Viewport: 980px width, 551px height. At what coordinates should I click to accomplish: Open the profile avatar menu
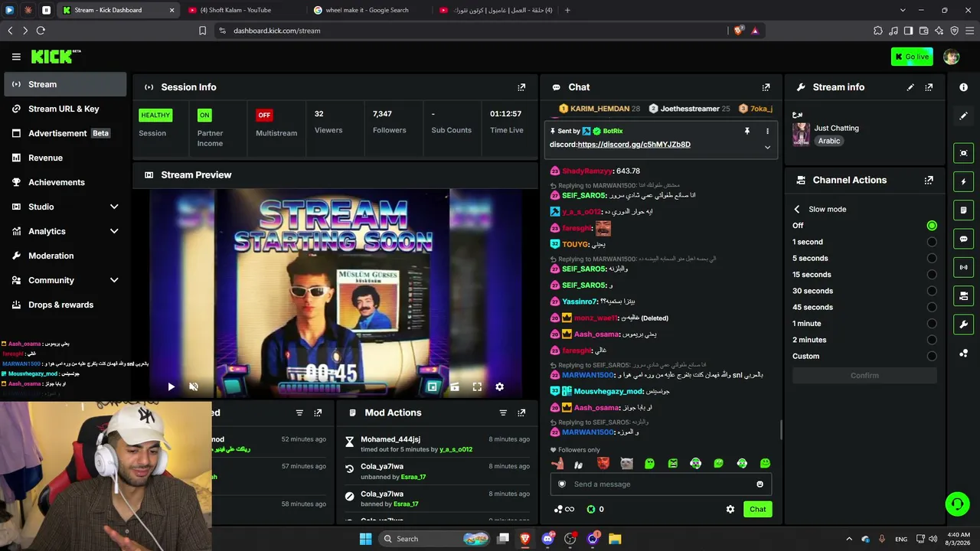[x=951, y=57]
